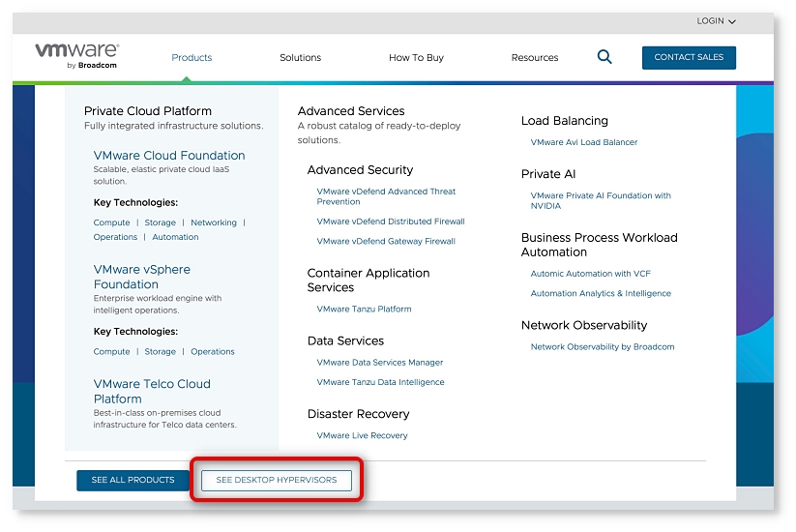The width and height of the screenshot is (796, 532).
Task: Open the Resources menu
Action: coord(535,58)
